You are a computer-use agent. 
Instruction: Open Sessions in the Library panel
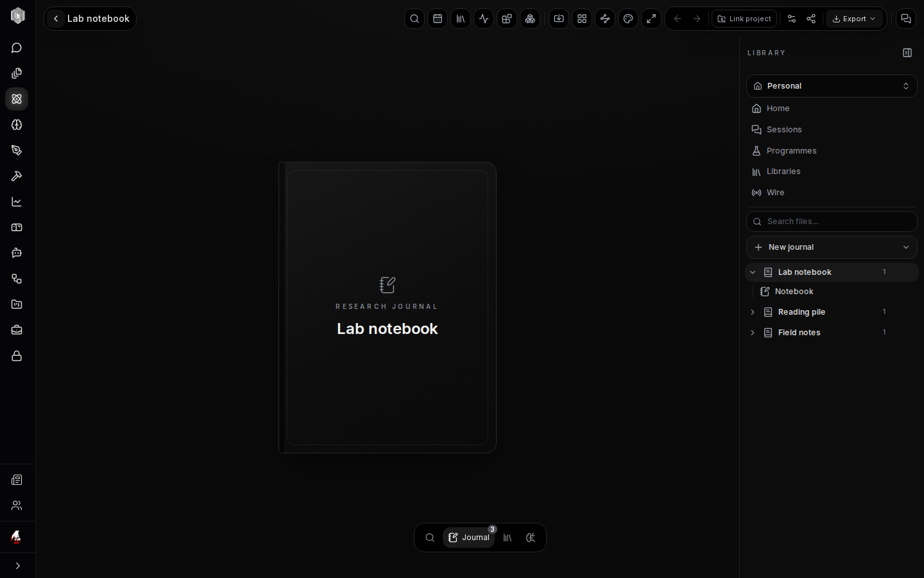832,130
